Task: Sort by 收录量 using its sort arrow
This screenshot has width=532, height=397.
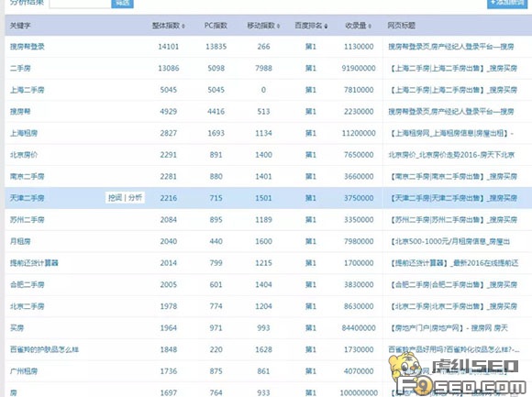Action: [370, 26]
